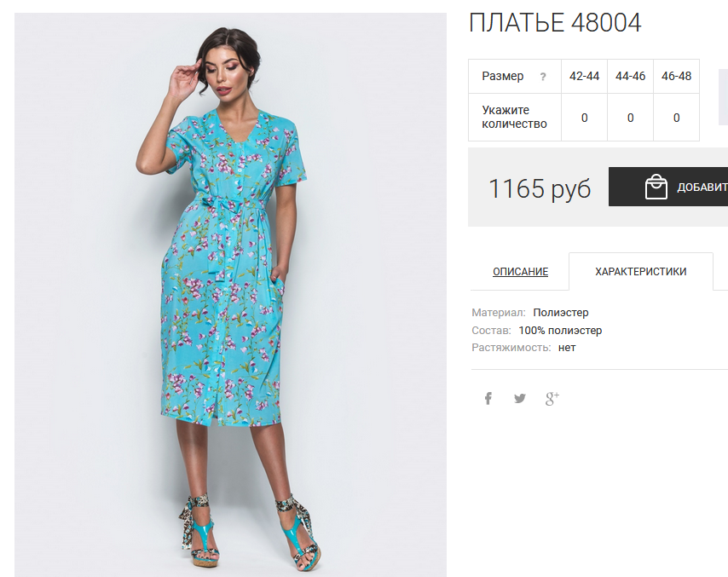Share product on Facebook icon
728x577 pixels.
488,398
